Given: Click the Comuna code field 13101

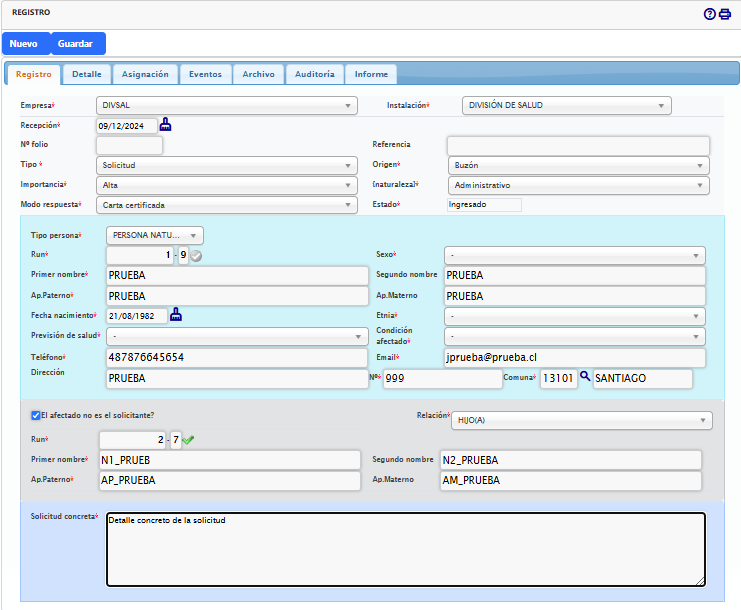Looking at the screenshot, I should click(x=559, y=378).
